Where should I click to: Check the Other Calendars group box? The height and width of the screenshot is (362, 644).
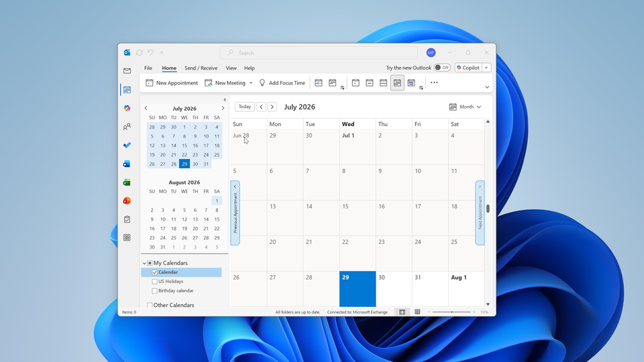point(150,305)
